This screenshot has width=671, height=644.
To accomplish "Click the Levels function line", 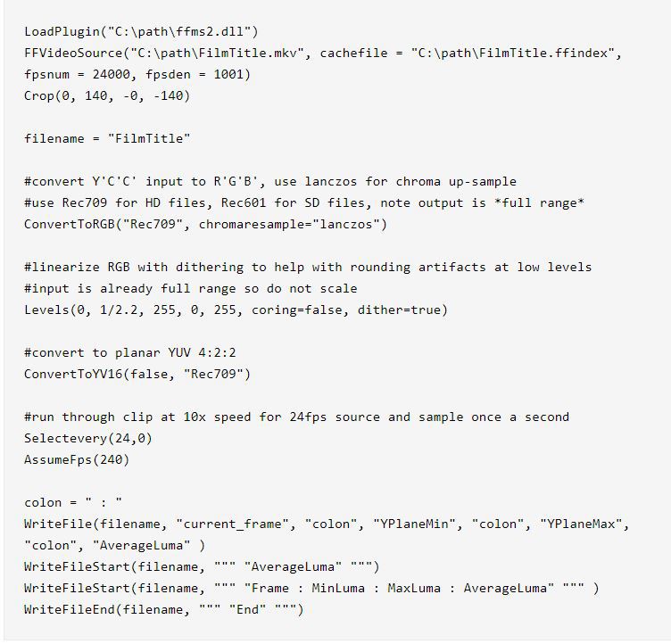I will point(236,310).
